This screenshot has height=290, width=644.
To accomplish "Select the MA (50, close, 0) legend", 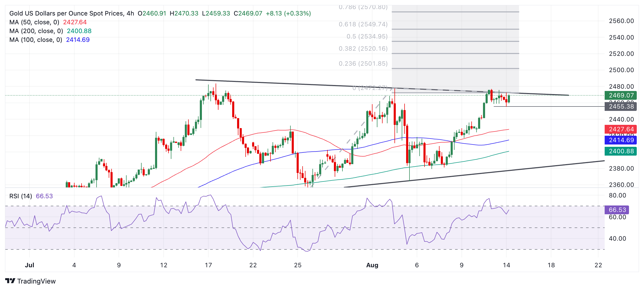I will click(34, 22).
